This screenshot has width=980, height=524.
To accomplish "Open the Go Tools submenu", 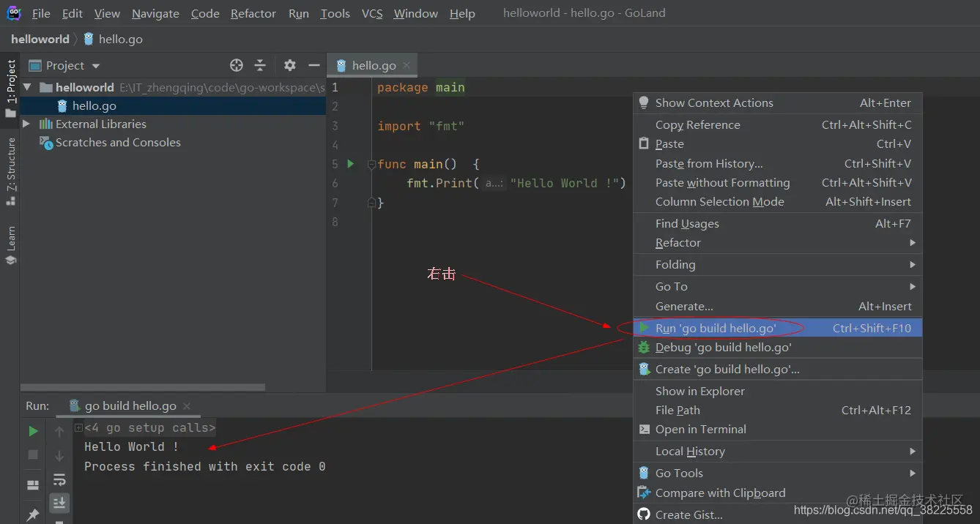I will (x=777, y=473).
